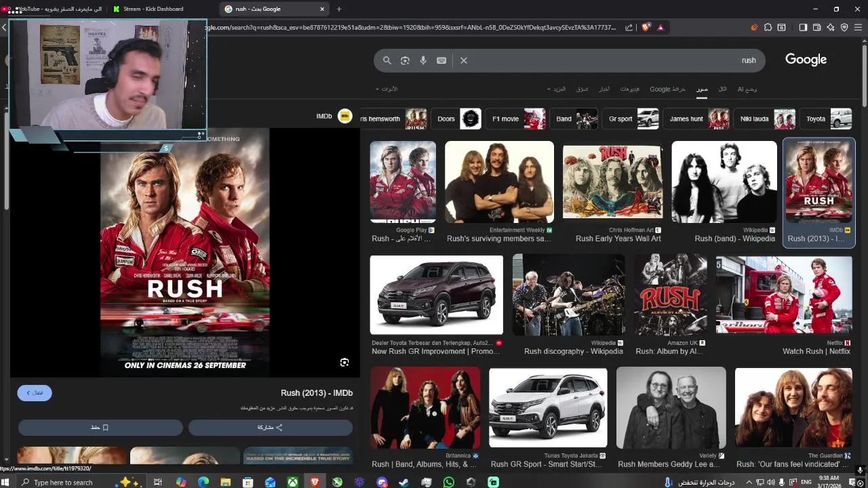The height and width of the screenshot is (488, 868).
Task: Open Steam from the taskbar
Action: point(403,483)
